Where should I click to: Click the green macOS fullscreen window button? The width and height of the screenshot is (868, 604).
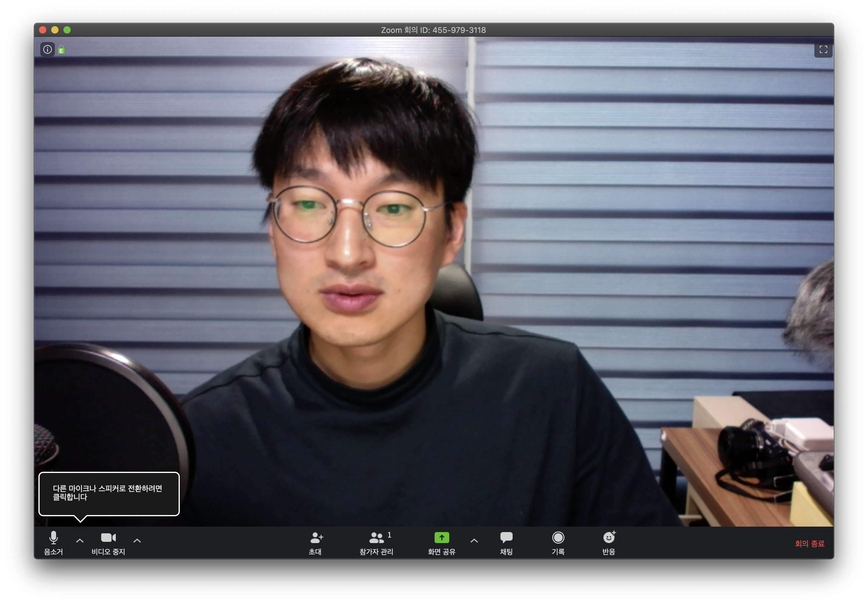tap(67, 30)
